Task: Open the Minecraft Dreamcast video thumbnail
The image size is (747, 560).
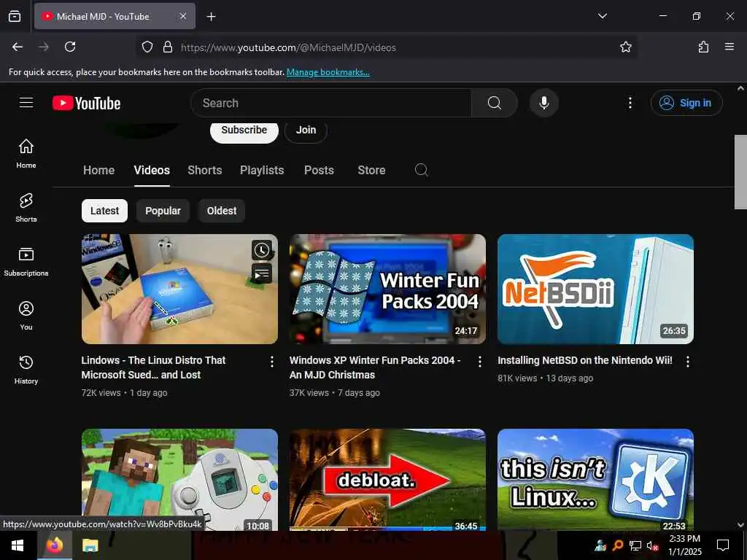Action: click(179, 480)
